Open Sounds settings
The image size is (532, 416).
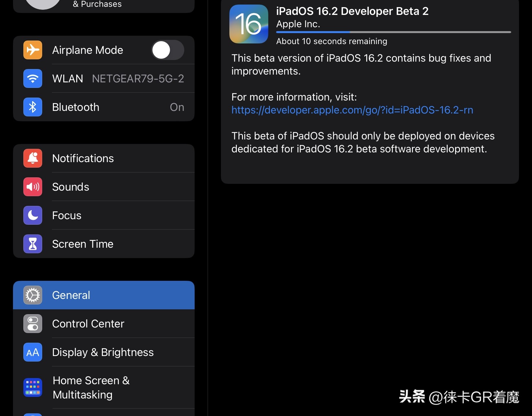point(104,187)
